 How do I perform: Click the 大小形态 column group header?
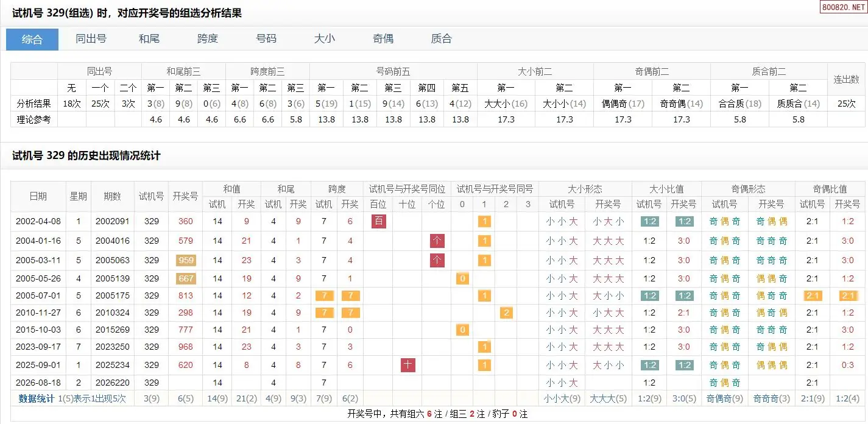click(x=585, y=189)
